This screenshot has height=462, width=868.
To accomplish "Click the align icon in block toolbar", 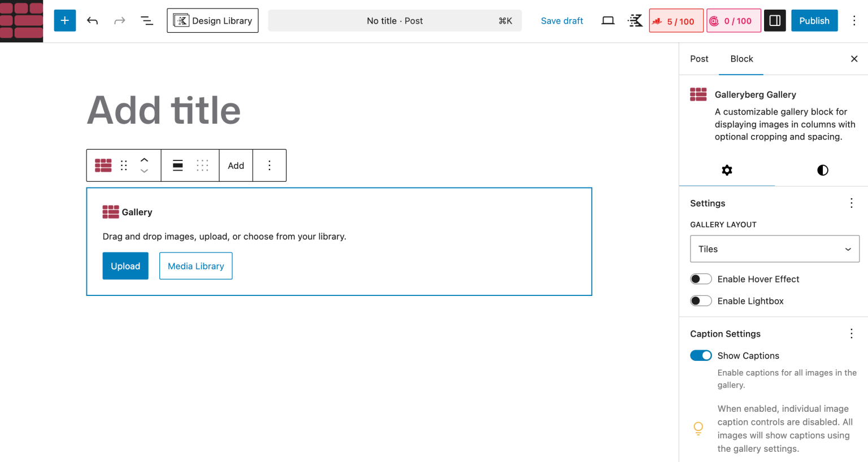I will 177,165.
